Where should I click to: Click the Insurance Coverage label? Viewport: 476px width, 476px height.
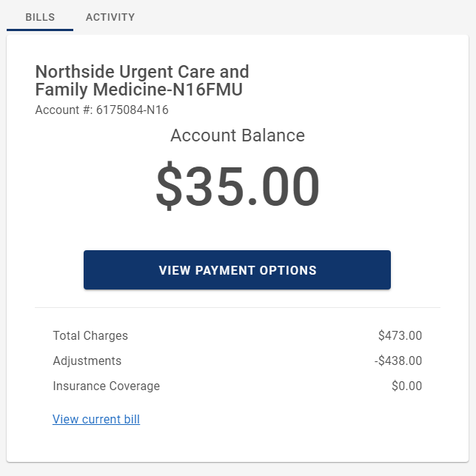107,386
